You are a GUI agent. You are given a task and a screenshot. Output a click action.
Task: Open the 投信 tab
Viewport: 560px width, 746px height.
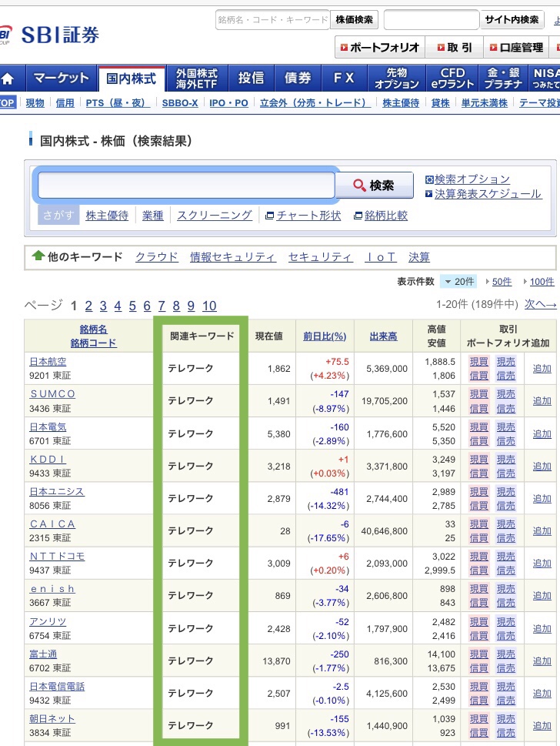point(251,79)
